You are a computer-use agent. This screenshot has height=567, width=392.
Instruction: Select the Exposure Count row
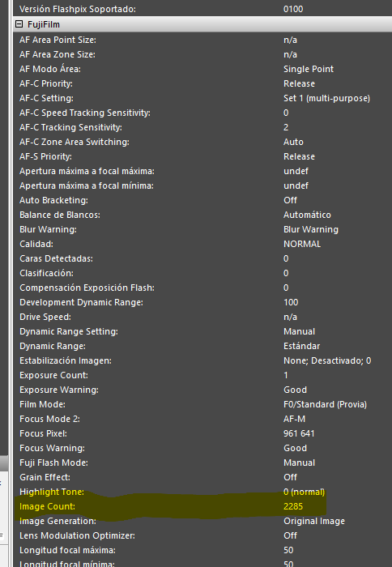point(202,375)
